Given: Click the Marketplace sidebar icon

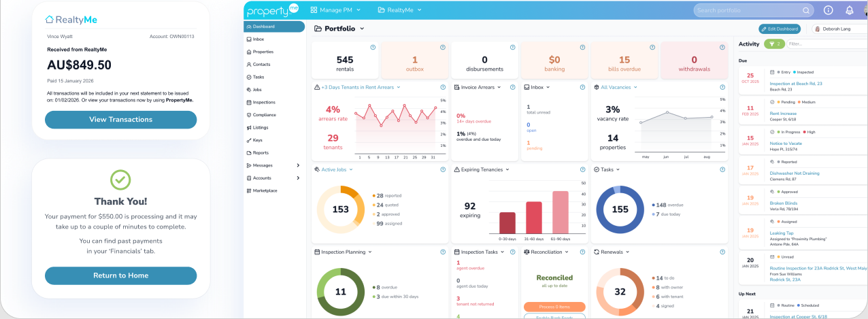Looking at the screenshot, I should click(x=248, y=190).
